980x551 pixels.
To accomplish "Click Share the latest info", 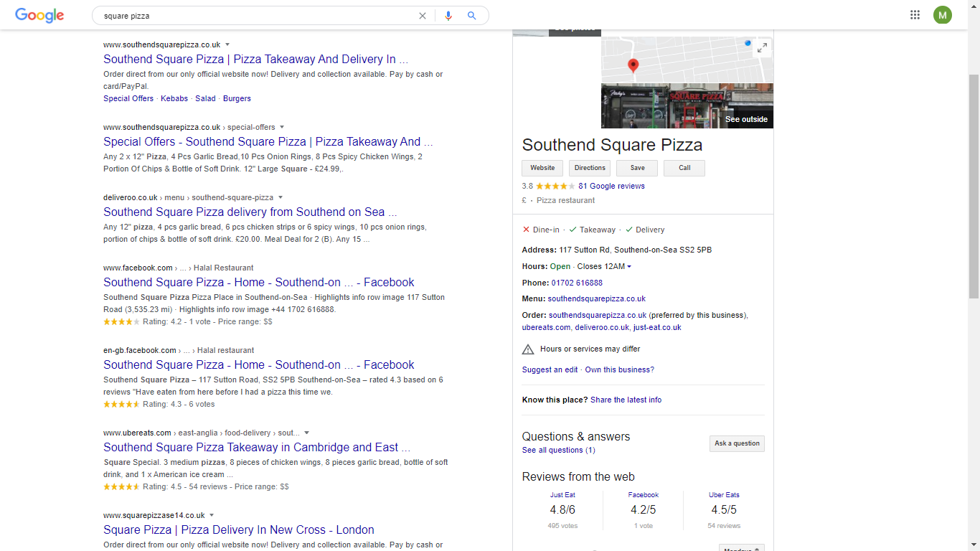I will 626,400.
